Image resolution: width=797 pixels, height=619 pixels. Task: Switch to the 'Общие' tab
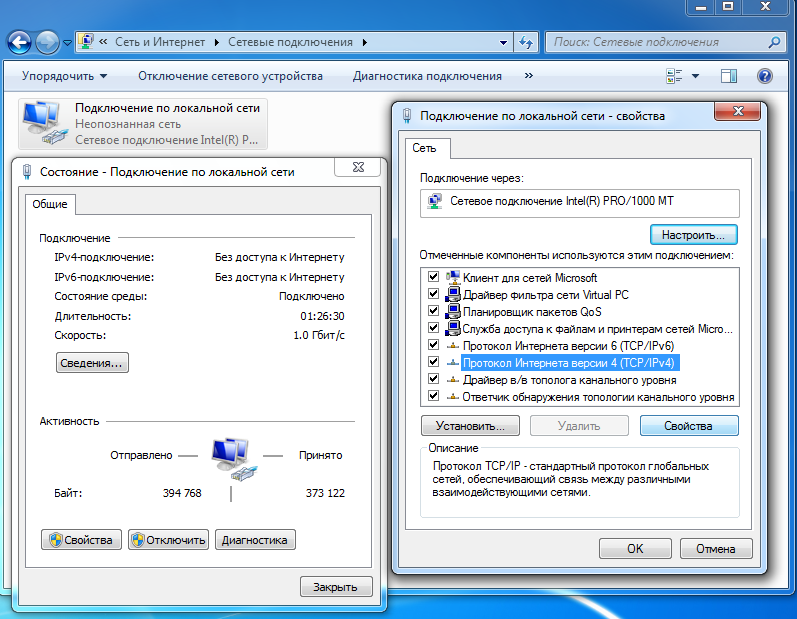(x=50, y=204)
